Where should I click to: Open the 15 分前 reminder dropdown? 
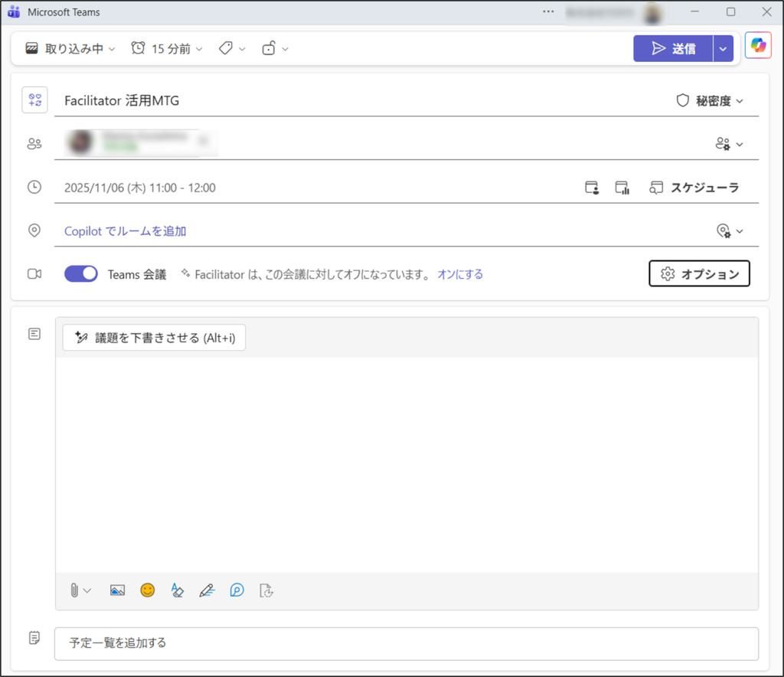(x=167, y=48)
